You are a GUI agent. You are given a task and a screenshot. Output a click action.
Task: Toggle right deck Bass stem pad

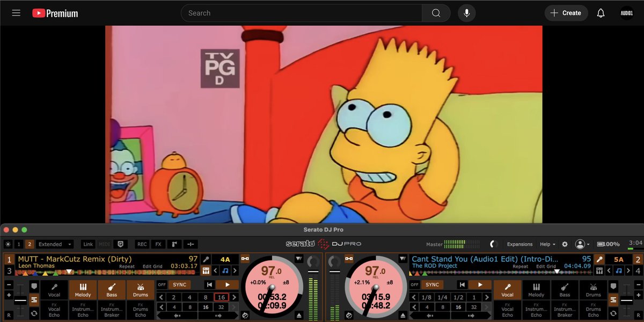tap(565, 290)
